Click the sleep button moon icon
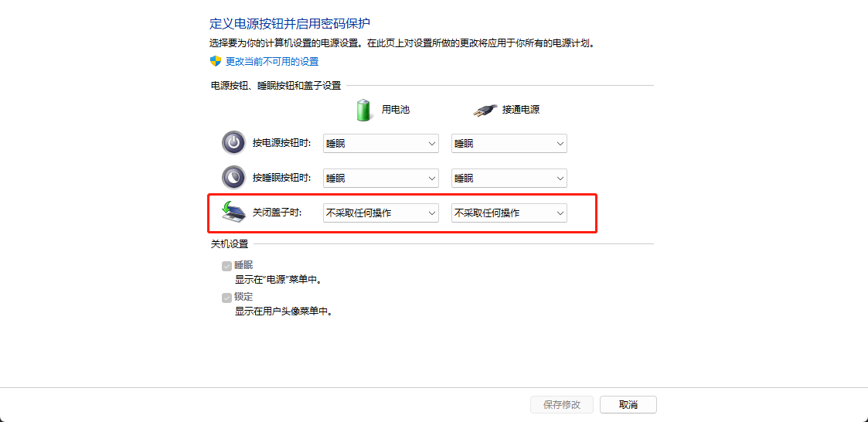 coord(233,177)
